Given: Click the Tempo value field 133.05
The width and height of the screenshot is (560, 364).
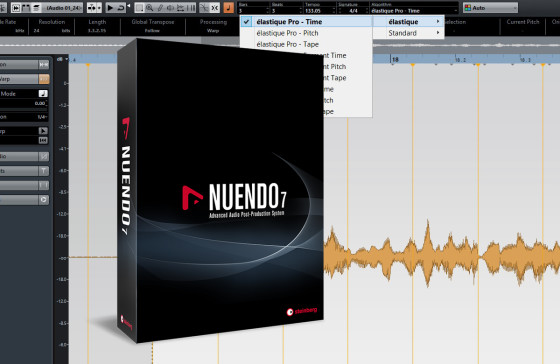Looking at the screenshot, I should (x=320, y=11).
